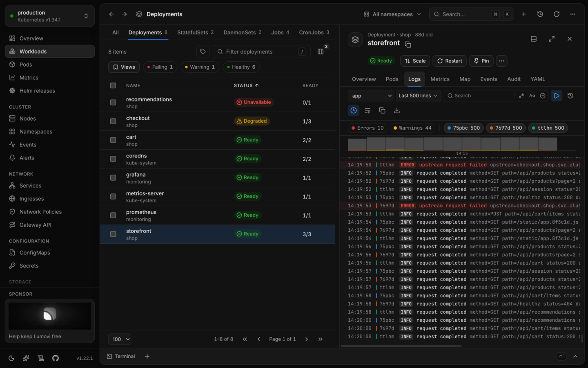Download logs with the download icon
The image size is (588, 368).
[397, 110]
